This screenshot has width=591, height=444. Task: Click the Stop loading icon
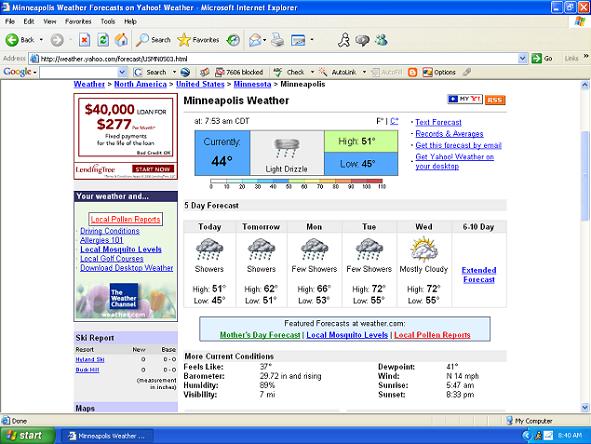tap(84, 40)
